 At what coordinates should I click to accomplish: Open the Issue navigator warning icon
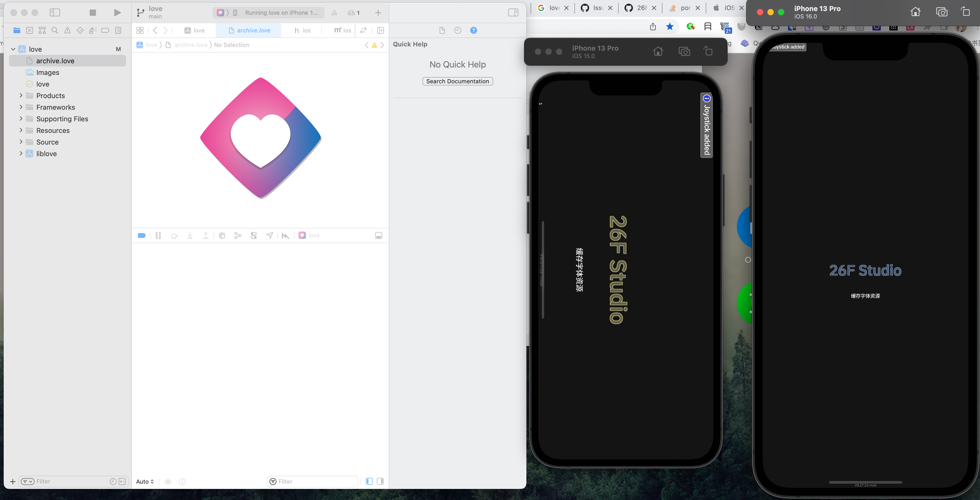coord(67,30)
